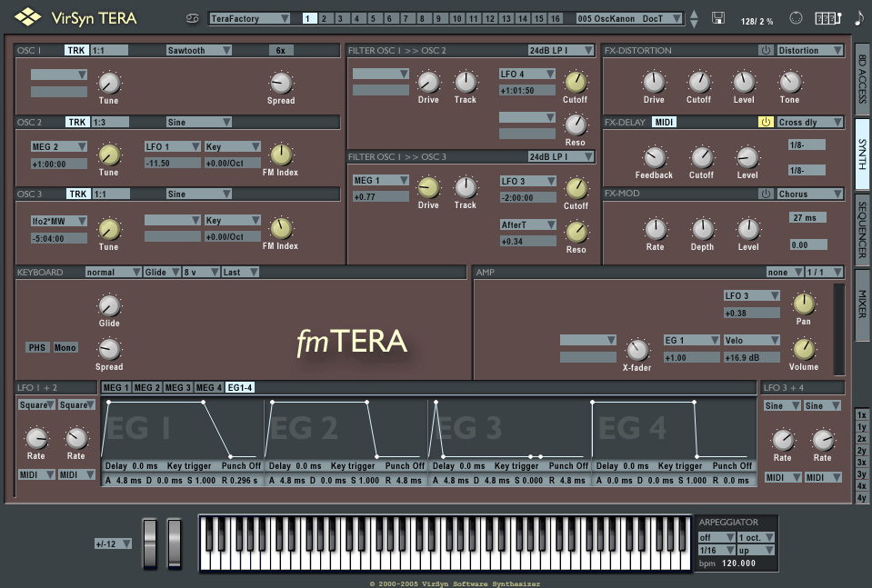Toggle the OSC 1 TRK button
This screenshot has height=588, width=872.
(x=76, y=50)
